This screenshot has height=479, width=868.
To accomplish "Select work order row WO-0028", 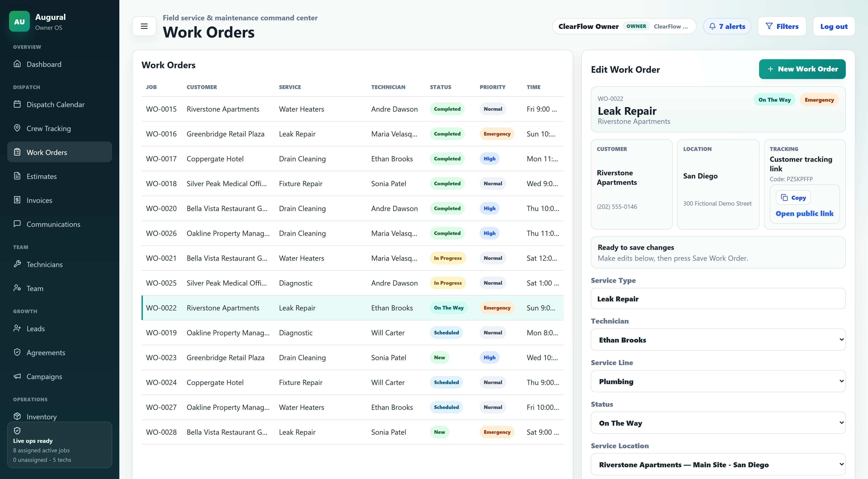I will pyautogui.click(x=352, y=432).
